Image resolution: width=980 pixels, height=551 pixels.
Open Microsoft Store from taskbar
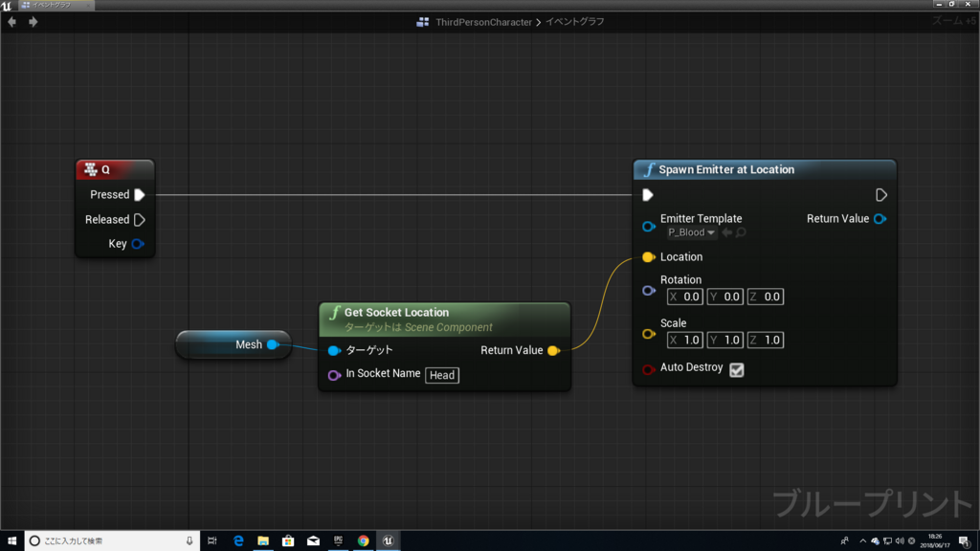click(288, 540)
